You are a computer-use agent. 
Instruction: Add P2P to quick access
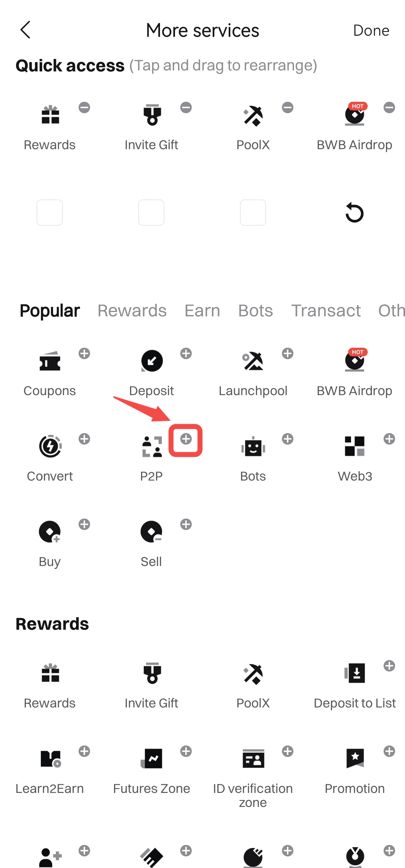tap(186, 439)
